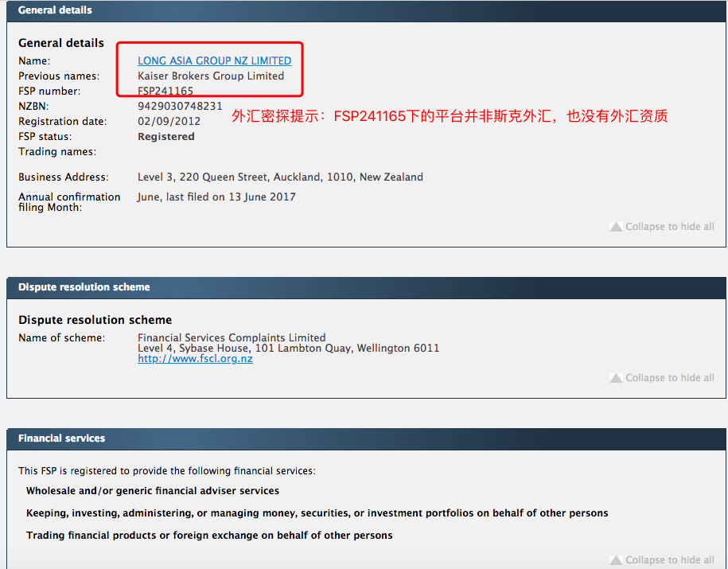Click the bold 'General details' sub-heading
The image size is (728, 569).
(x=61, y=43)
